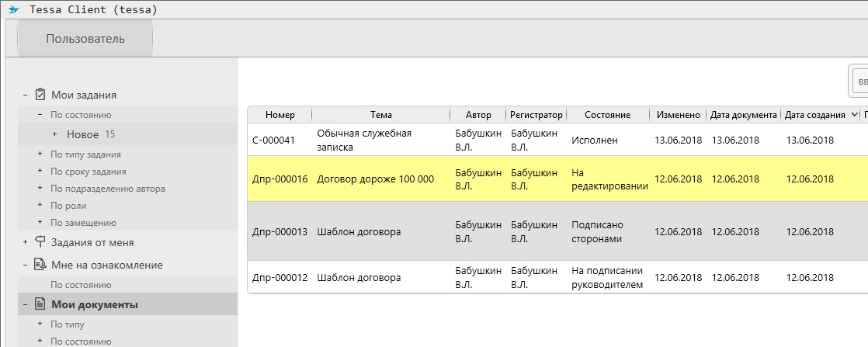Sort table by the Номер column header
The width and height of the screenshot is (868, 347).
pyautogui.click(x=279, y=115)
